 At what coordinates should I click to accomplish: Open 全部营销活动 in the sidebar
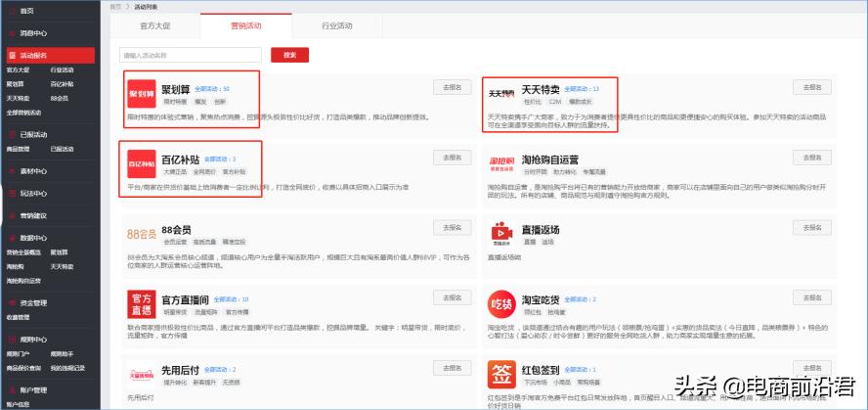(23, 114)
